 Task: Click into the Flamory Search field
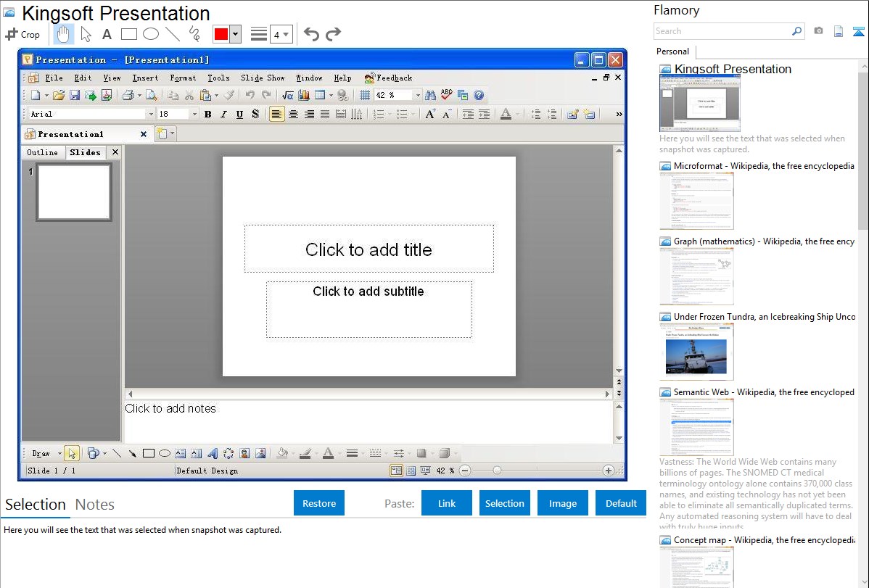coord(722,31)
